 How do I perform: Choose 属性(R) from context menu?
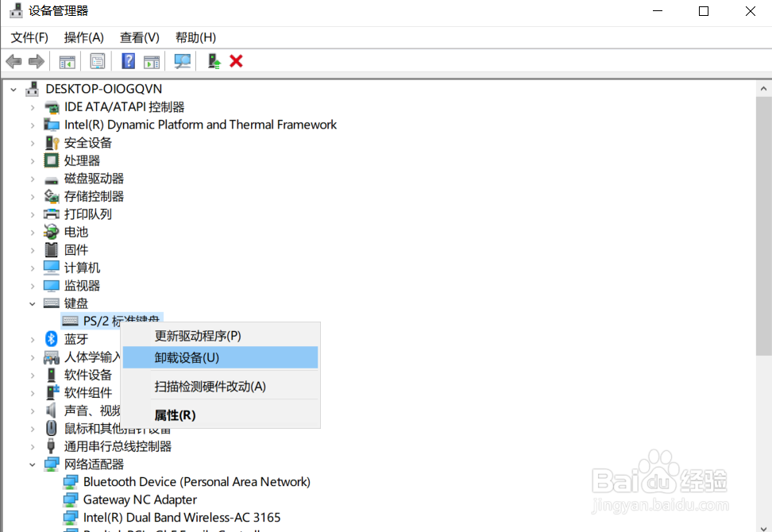221,414
